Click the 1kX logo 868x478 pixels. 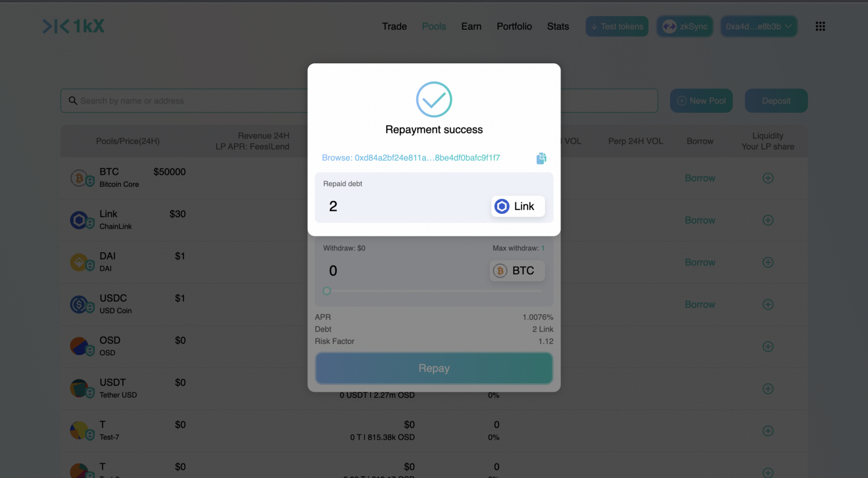[73, 26]
